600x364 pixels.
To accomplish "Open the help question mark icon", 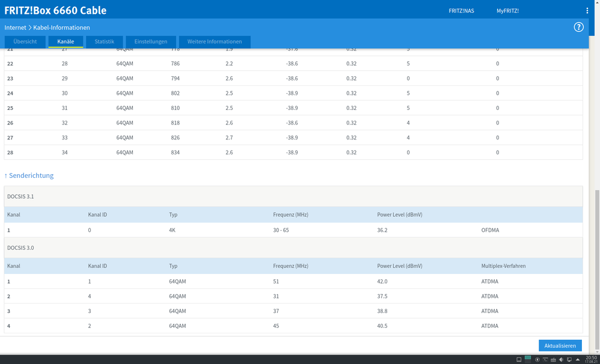I will [578, 27].
